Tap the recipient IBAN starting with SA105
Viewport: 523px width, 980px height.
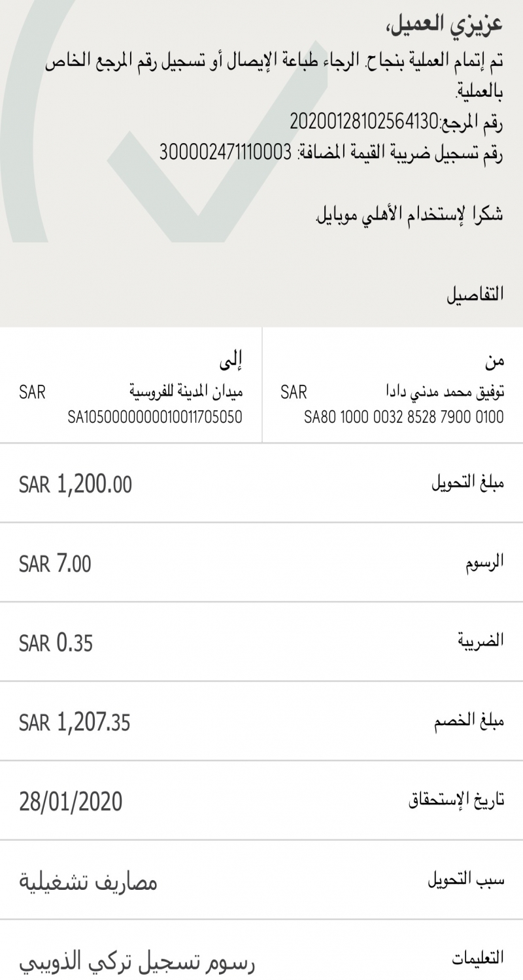click(x=155, y=417)
